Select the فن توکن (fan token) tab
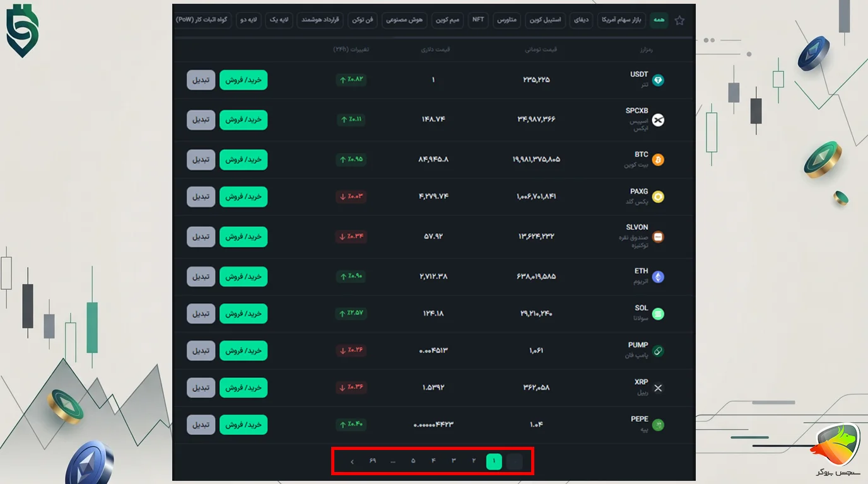868x484 pixels. click(362, 20)
